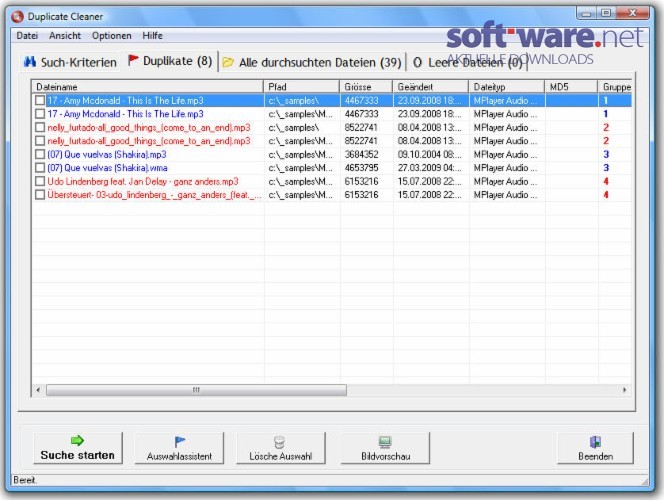This screenshot has width=664, height=500.
Task: Click date 27.03.2009 in the Shakira wma row
Action: click(429, 168)
